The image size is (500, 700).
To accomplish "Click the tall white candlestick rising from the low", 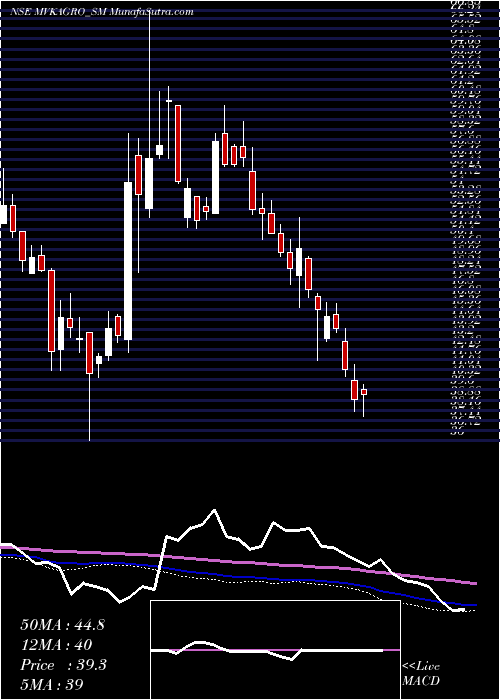I will pyautogui.click(x=128, y=261).
